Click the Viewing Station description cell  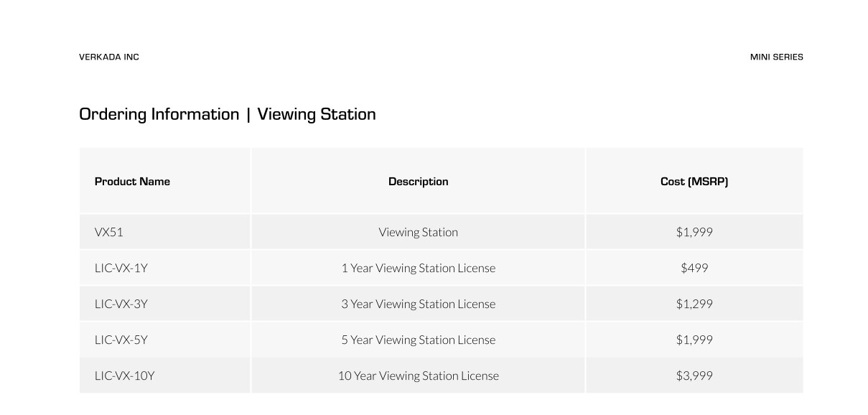[x=418, y=232]
